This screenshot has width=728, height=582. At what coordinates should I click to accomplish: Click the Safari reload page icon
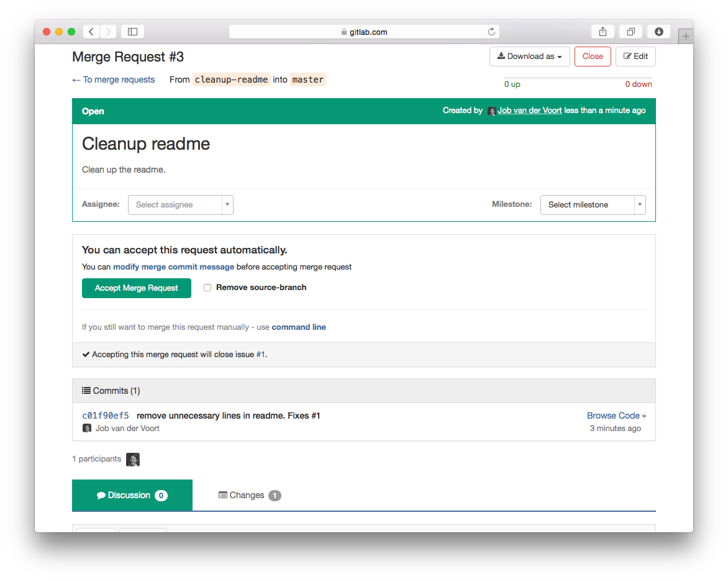pos(491,31)
